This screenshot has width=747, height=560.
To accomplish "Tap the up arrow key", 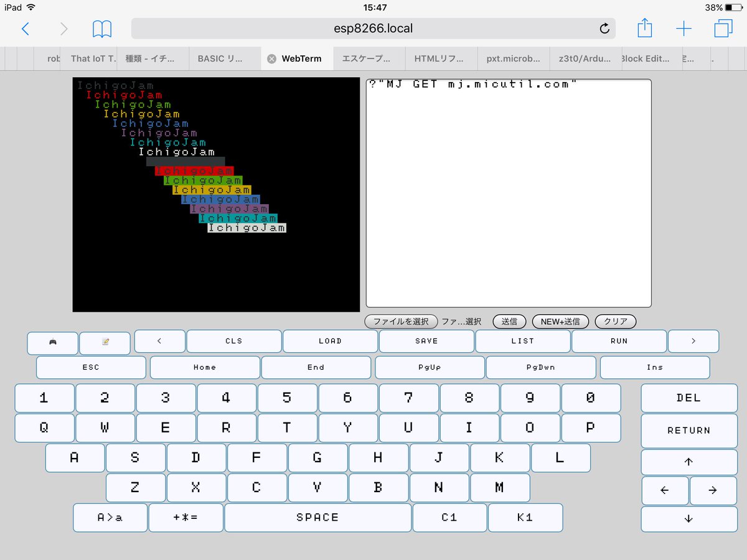I will pos(688,462).
